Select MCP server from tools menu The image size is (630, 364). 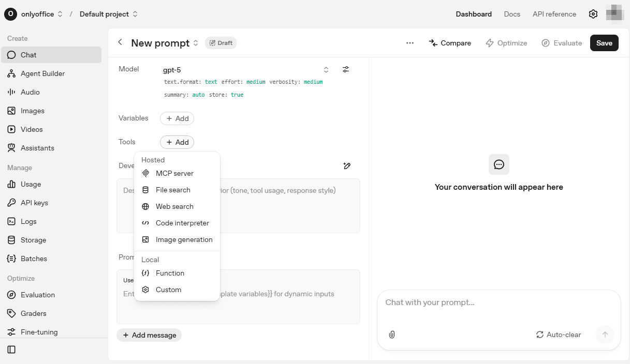pyautogui.click(x=174, y=173)
